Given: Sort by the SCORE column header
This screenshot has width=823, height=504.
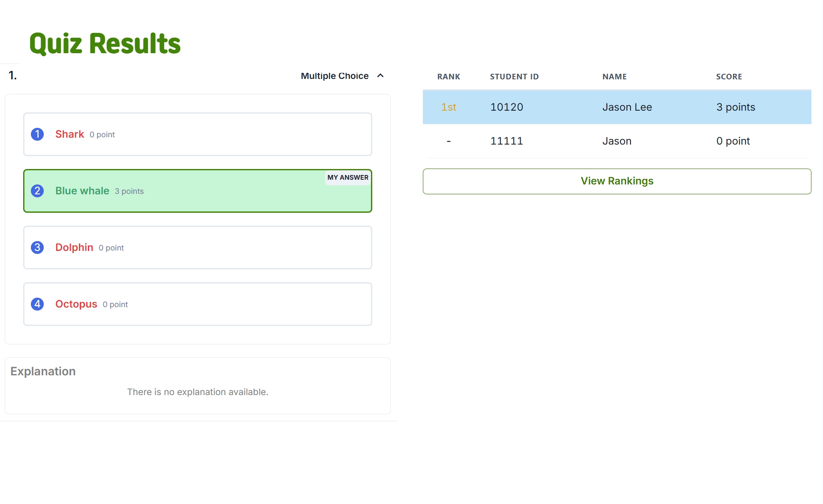Looking at the screenshot, I should [729, 77].
